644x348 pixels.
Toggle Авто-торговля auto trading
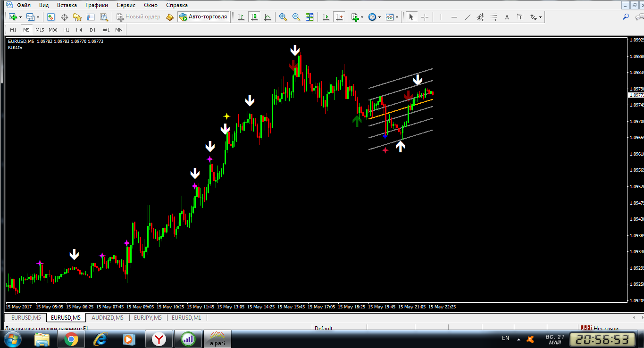point(203,17)
